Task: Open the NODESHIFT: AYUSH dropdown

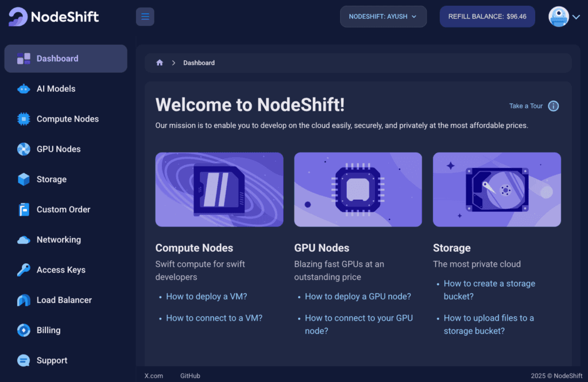Action: pos(383,17)
